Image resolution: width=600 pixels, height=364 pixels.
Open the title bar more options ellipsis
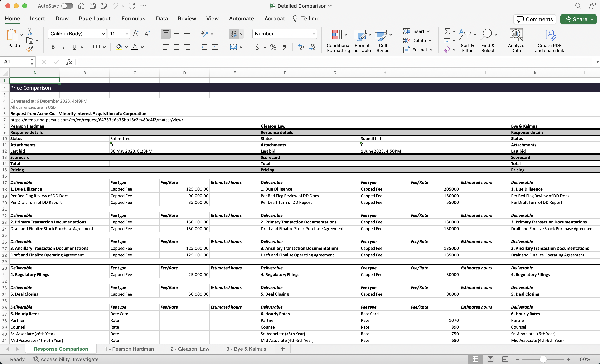click(x=143, y=6)
